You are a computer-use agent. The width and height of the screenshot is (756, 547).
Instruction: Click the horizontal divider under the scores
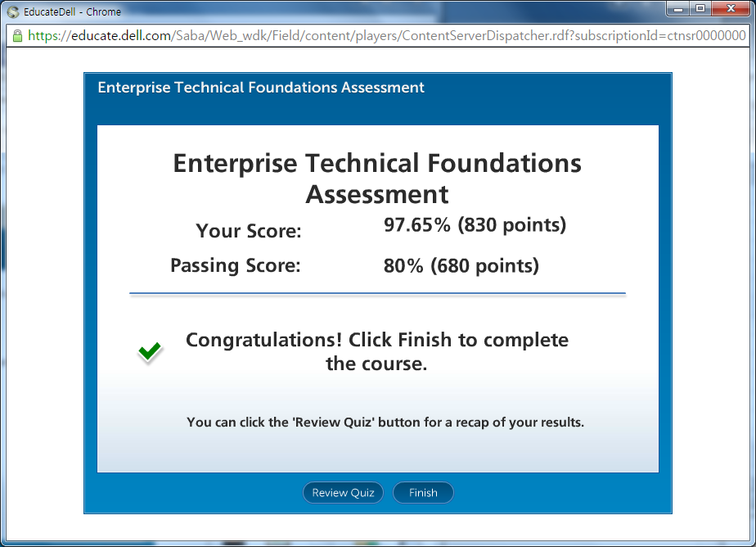click(377, 292)
